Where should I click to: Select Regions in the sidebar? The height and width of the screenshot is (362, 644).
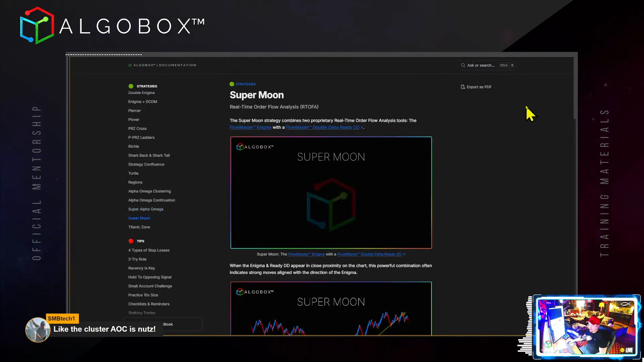coord(135,182)
